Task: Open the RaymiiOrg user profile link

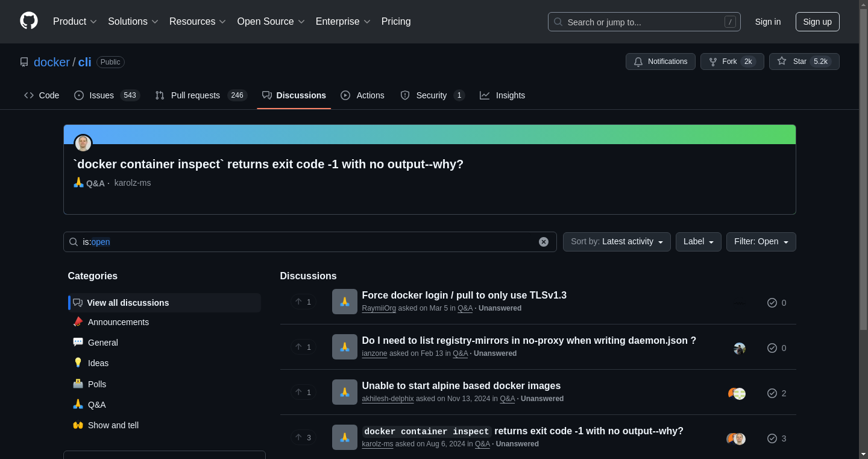Action: pyautogui.click(x=379, y=308)
